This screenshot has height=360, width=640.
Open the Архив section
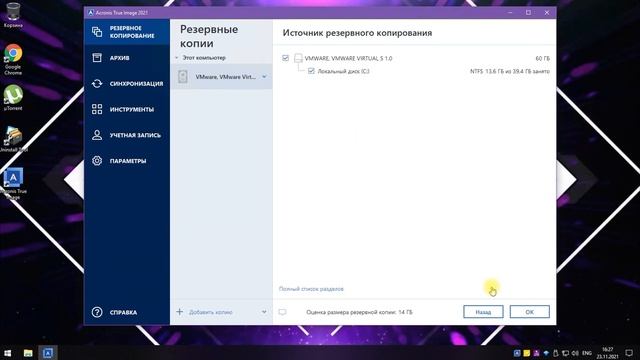coord(127,58)
